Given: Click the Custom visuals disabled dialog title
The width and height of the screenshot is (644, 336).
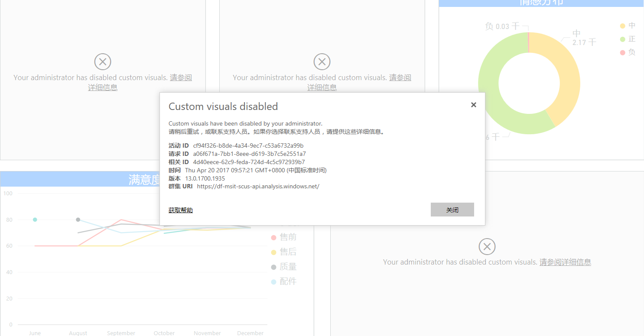Looking at the screenshot, I should pyautogui.click(x=223, y=107).
